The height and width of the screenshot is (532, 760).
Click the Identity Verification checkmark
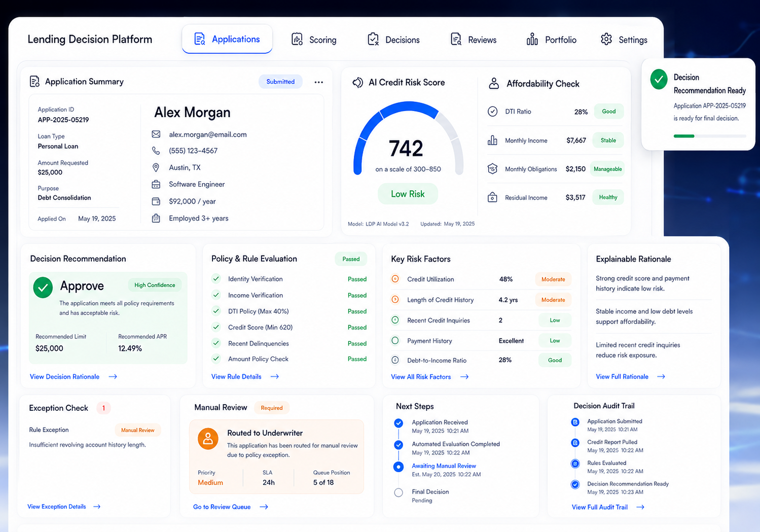click(x=216, y=278)
